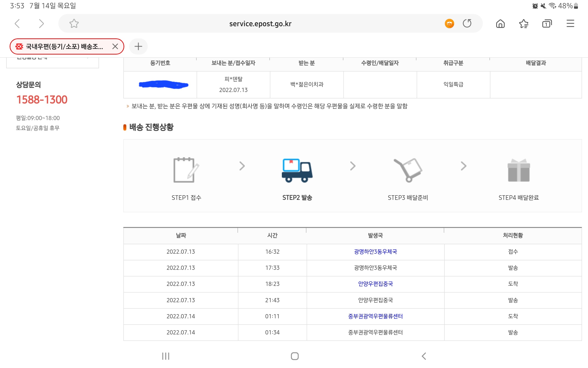Tap the browser back arrow
588x368 pixels.
pyautogui.click(x=17, y=24)
